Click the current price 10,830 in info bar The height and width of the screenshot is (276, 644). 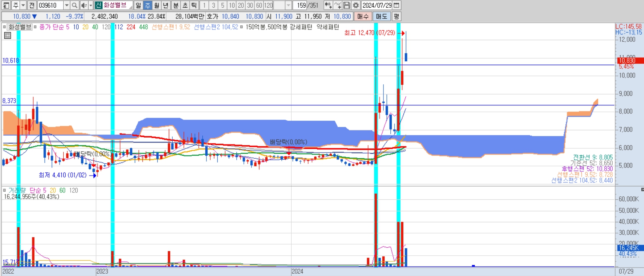21,16
